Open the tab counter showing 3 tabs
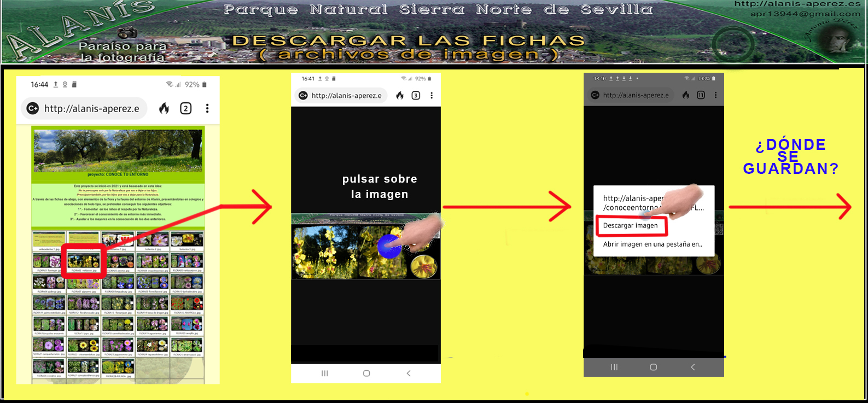868x403 pixels. click(x=416, y=96)
